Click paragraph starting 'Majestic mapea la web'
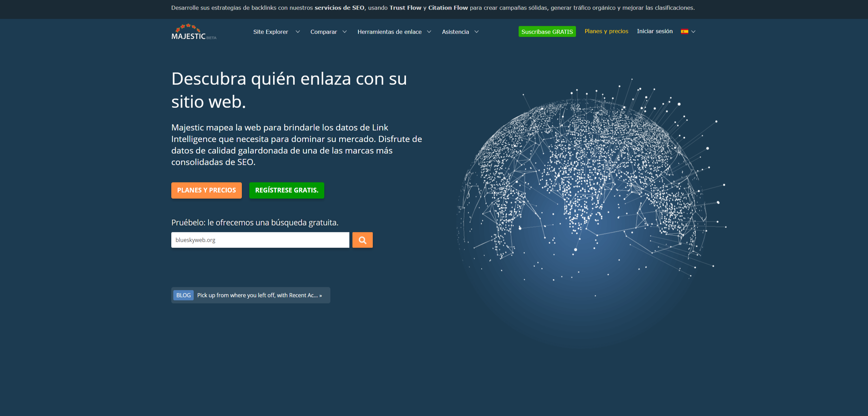868x416 pixels. (297, 145)
